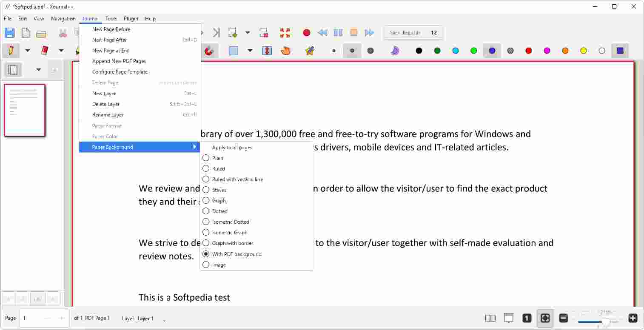
Task: Click the default tools star icon
Action: [x=310, y=51]
